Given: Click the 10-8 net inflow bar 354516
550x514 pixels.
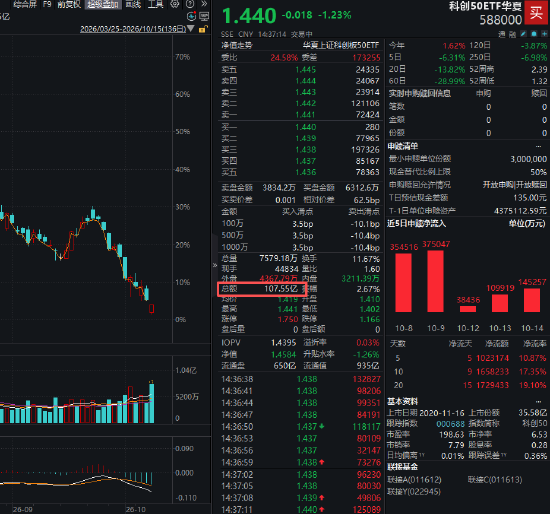Looking at the screenshot, I should point(403,282).
